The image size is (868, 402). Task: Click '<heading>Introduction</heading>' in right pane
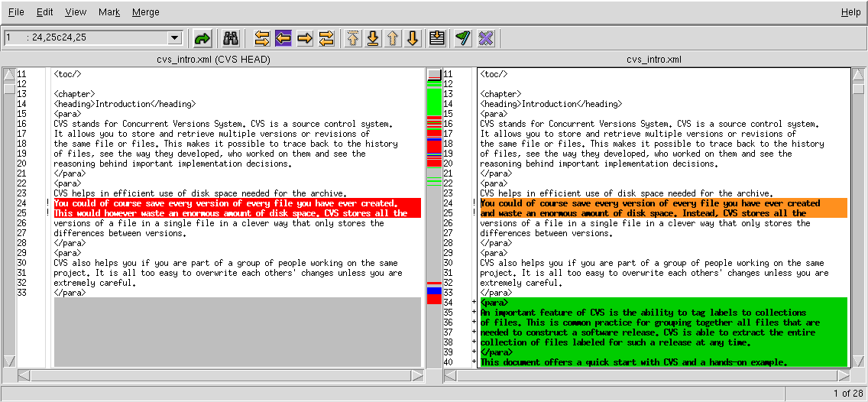tap(551, 103)
